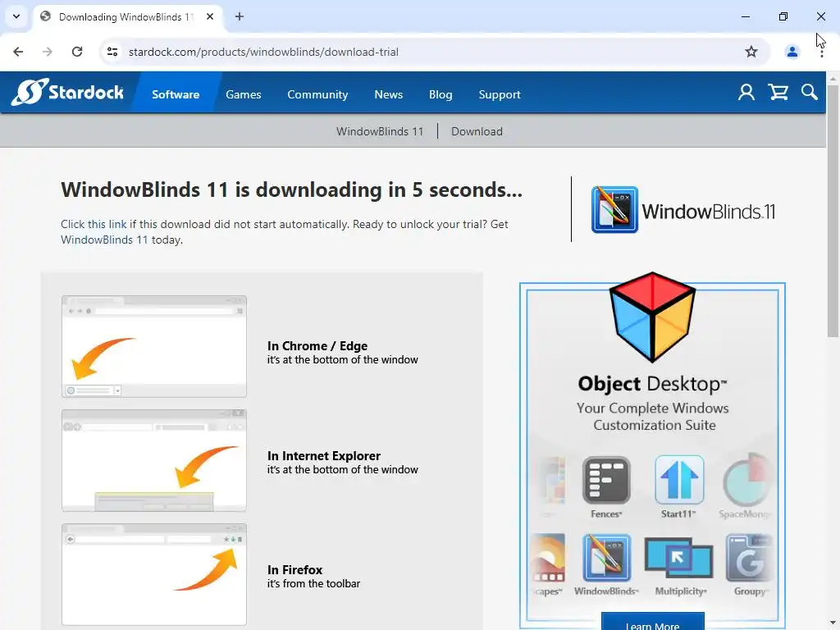
Task: Click the Internet Explorer instruction thumbnail
Action: click(154, 460)
